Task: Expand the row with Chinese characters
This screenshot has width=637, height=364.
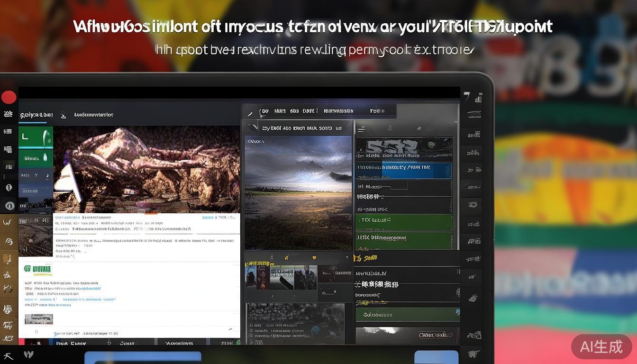Action: [377, 284]
